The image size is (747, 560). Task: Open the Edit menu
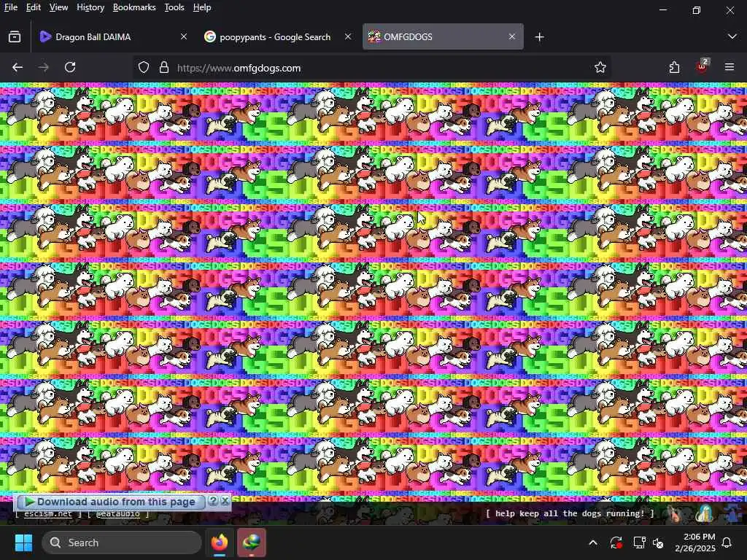(x=34, y=7)
